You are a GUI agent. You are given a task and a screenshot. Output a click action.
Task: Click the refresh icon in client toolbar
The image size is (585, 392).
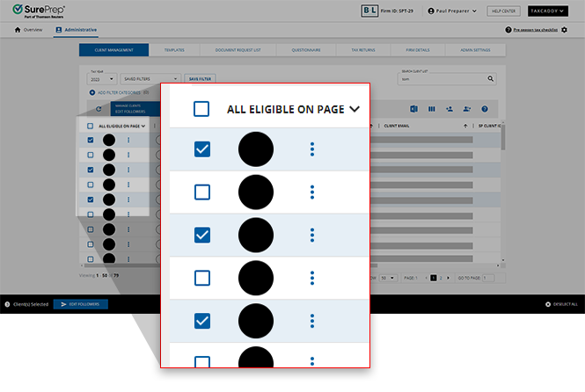click(99, 109)
